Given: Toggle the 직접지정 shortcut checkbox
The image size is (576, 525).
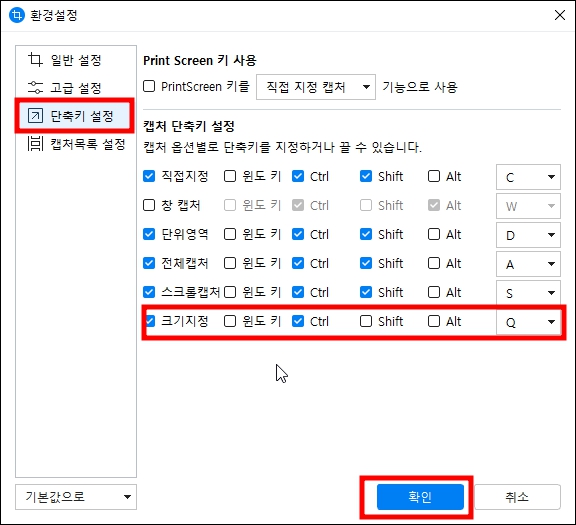Looking at the screenshot, I should 149,176.
